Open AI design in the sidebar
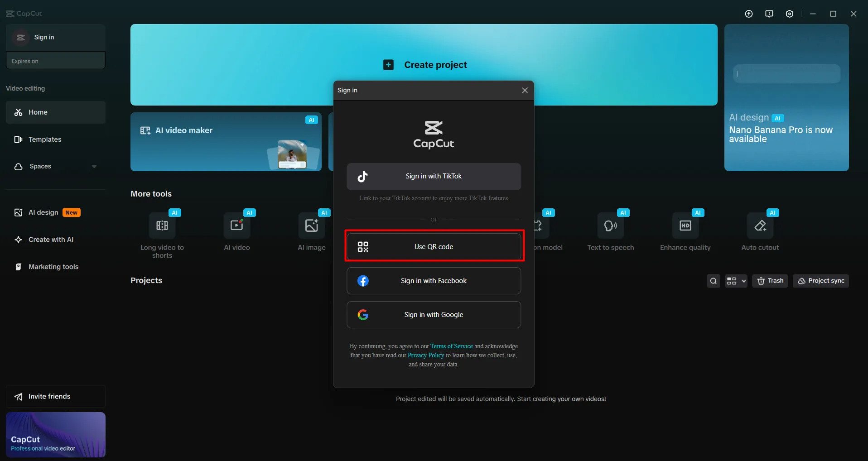This screenshot has width=868, height=461. (x=56, y=212)
